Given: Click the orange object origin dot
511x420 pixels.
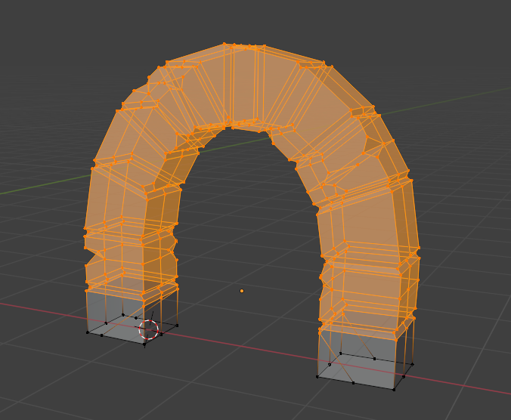Looking at the screenshot, I should click(241, 291).
